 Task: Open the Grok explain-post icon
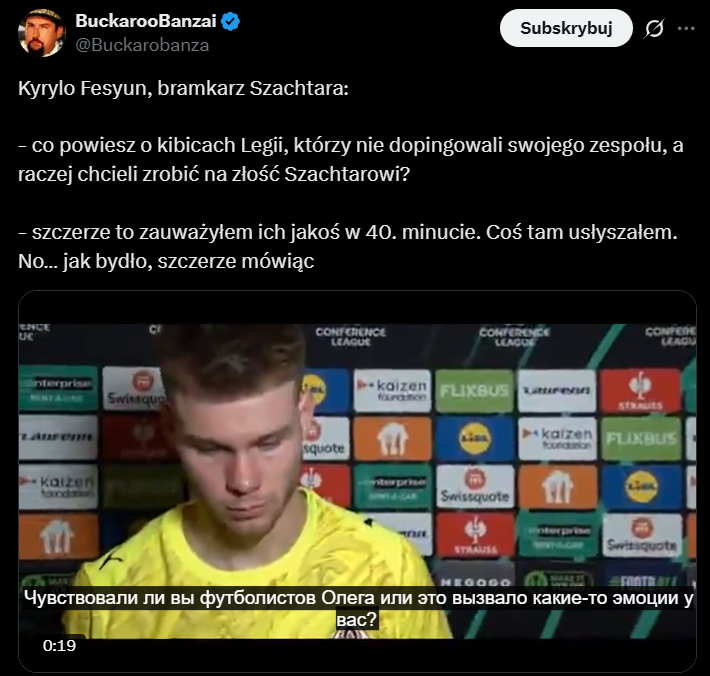click(654, 29)
